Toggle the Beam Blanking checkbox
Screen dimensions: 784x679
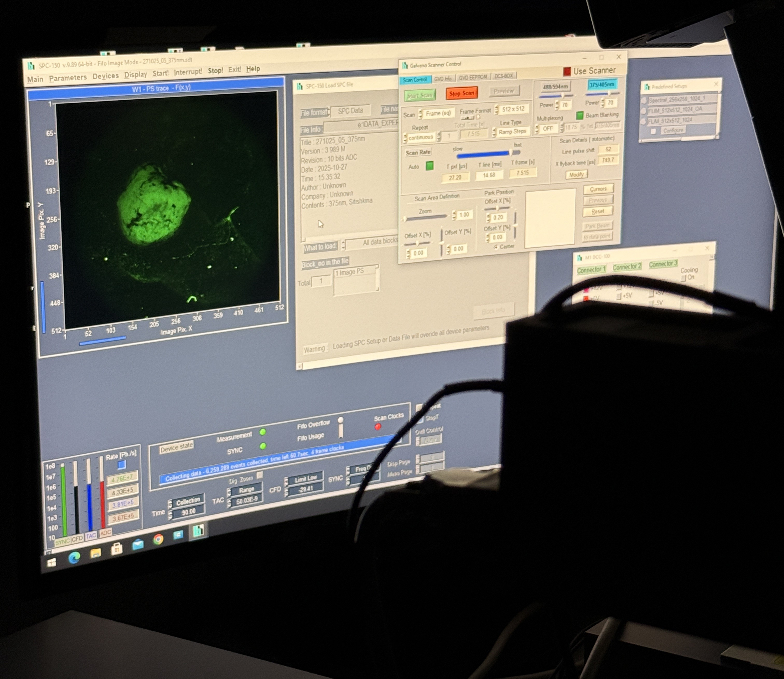579,115
